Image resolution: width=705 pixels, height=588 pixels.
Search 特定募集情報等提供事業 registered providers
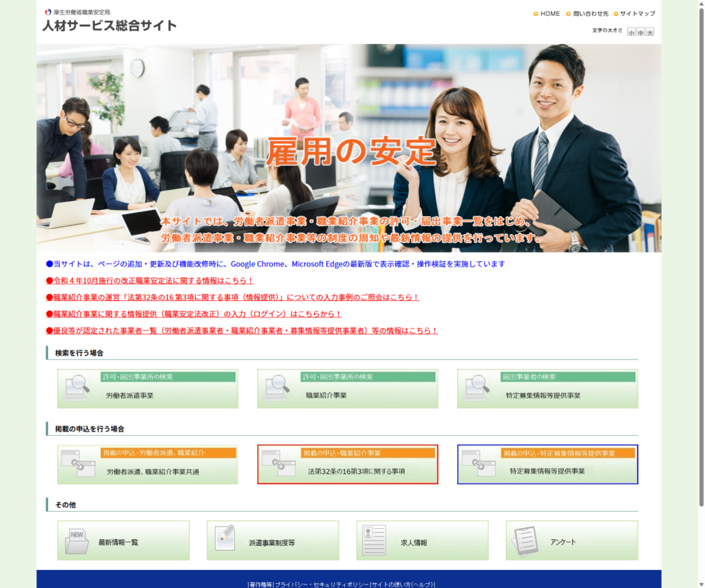point(547,389)
